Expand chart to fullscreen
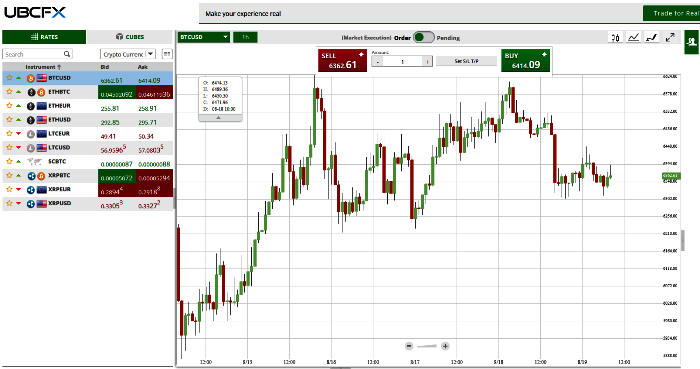This screenshot has width=700, height=369. pyautogui.click(x=670, y=37)
